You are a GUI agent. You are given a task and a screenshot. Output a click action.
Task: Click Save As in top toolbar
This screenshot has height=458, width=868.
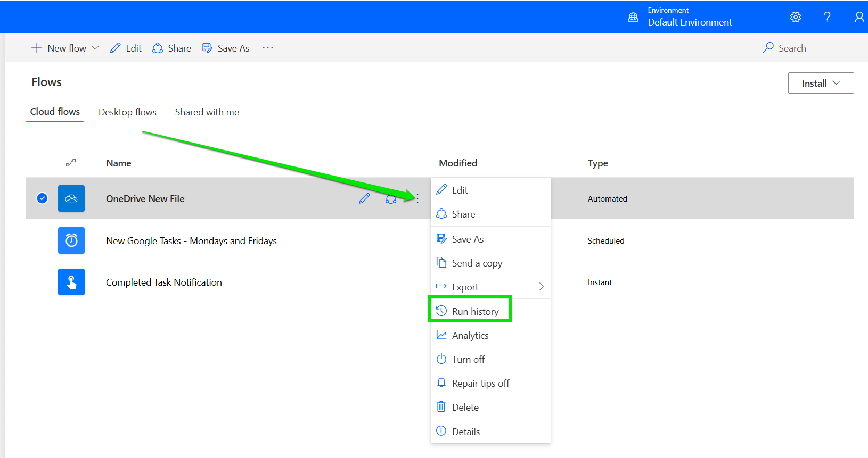[x=226, y=48]
